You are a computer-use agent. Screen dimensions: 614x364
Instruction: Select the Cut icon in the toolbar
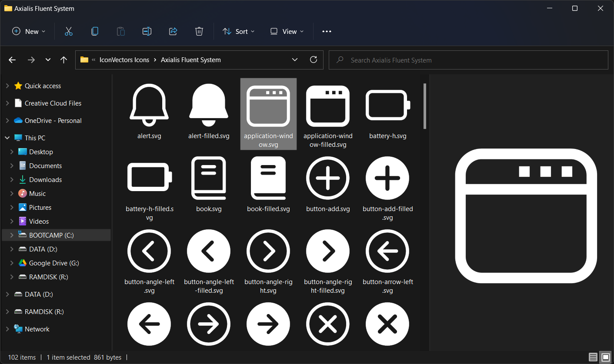(68, 31)
